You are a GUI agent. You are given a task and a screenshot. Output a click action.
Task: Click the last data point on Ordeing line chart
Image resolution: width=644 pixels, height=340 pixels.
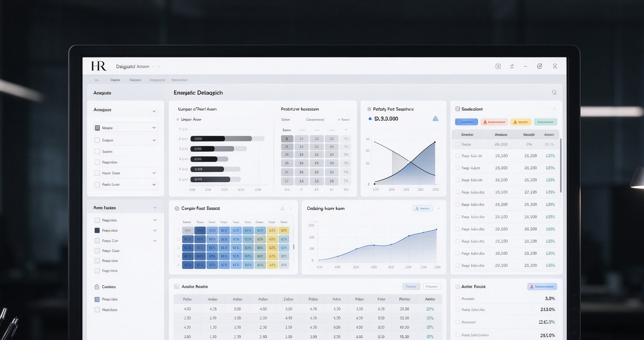pyautogui.click(x=436, y=229)
